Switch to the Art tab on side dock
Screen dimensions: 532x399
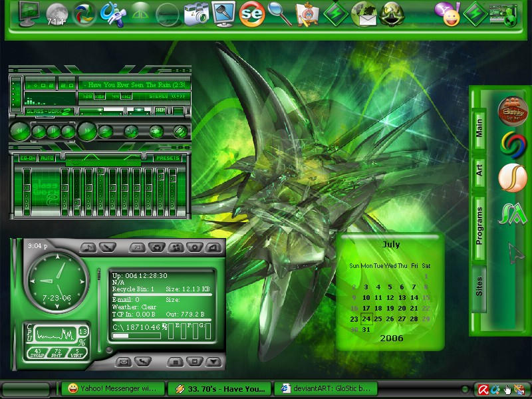point(479,171)
